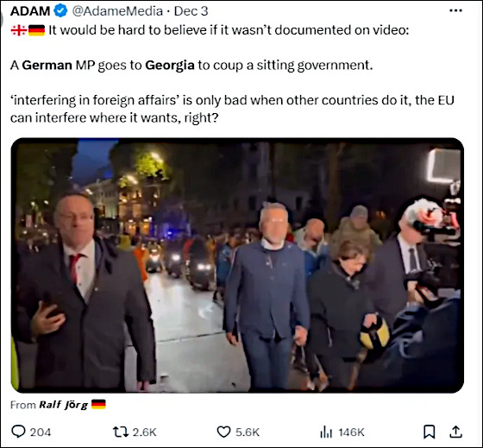This screenshot has width=483, height=448.
Task: Open the @AdameMedia handle link
Action: pos(117,11)
